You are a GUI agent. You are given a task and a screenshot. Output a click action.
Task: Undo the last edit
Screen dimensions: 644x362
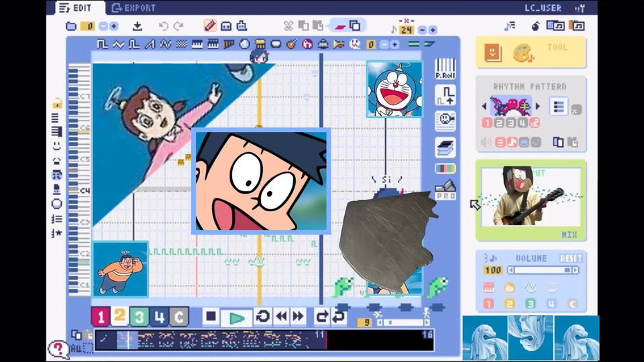pos(163,26)
